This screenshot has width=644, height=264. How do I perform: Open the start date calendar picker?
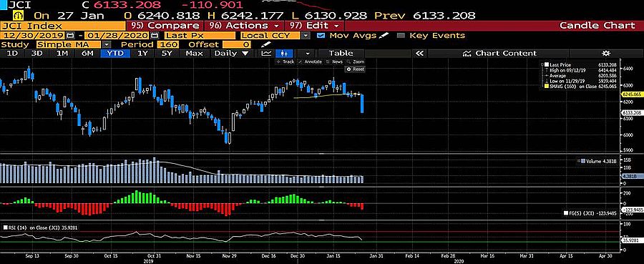click(x=70, y=36)
